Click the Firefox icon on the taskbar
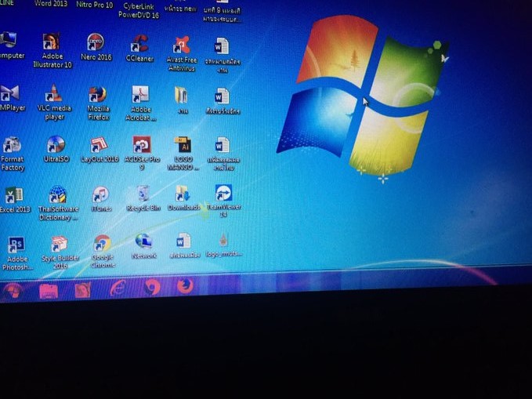 tap(185, 286)
